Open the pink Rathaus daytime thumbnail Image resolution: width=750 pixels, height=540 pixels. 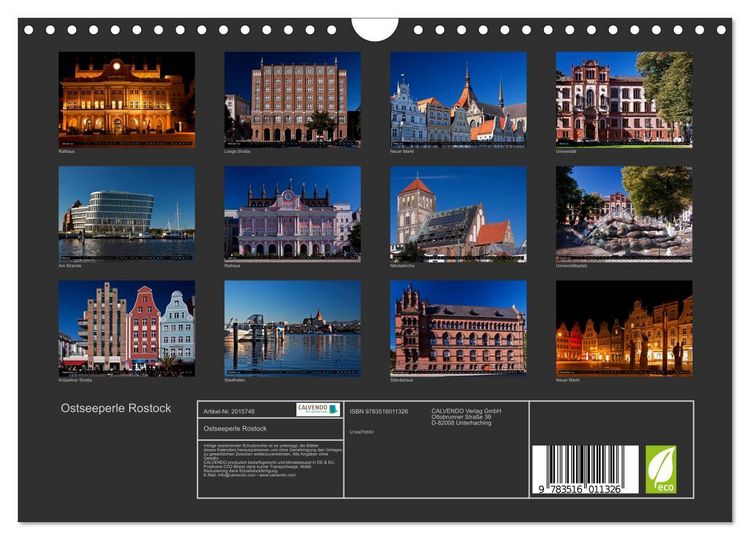point(293,214)
